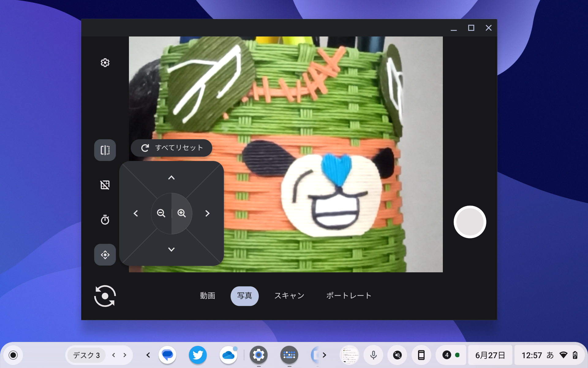Switch between front and back camera
The width and height of the screenshot is (588, 368).
(105, 296)
